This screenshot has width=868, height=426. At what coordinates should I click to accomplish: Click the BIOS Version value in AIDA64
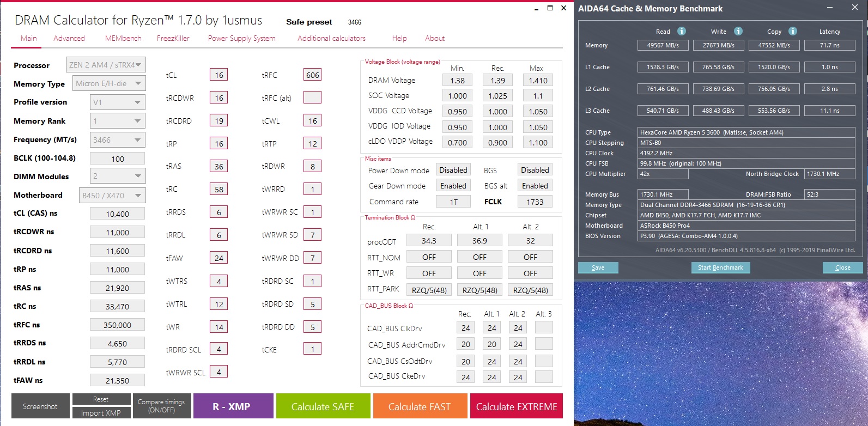746,236
